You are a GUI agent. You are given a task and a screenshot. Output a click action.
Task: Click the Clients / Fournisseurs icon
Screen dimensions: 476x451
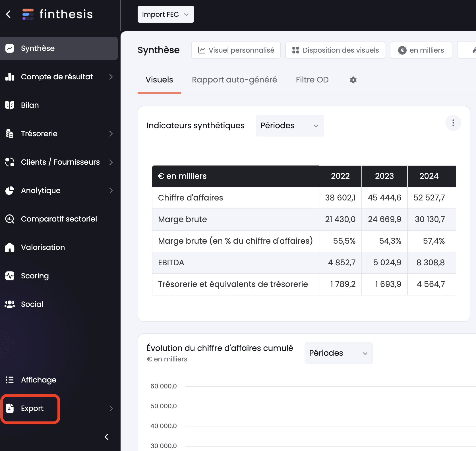[10, 162]
